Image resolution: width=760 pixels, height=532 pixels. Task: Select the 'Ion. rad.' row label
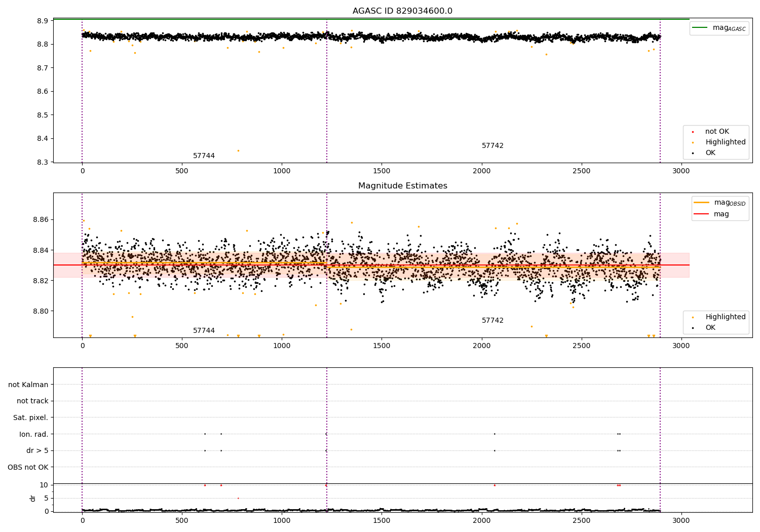[x=34, y=434]
